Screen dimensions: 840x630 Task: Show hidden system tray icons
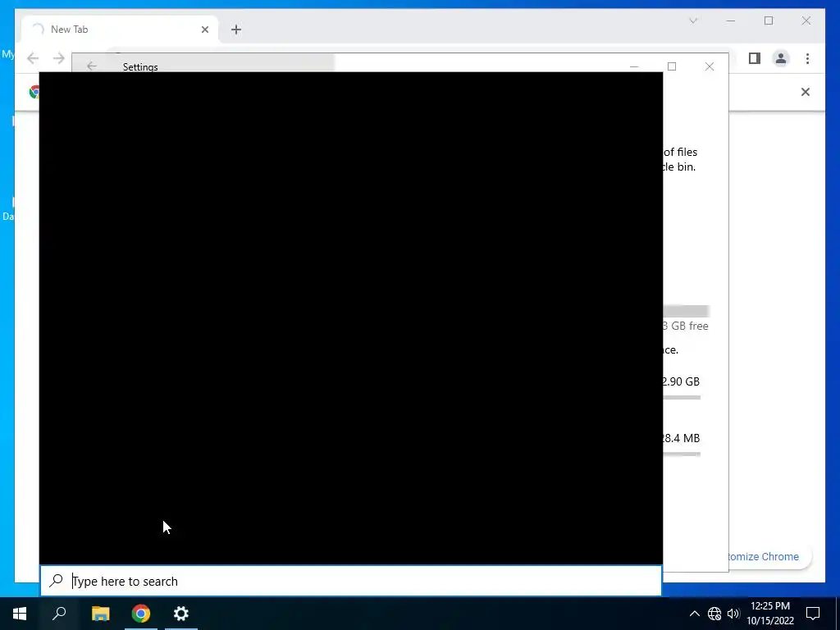(x=694, y=614)
